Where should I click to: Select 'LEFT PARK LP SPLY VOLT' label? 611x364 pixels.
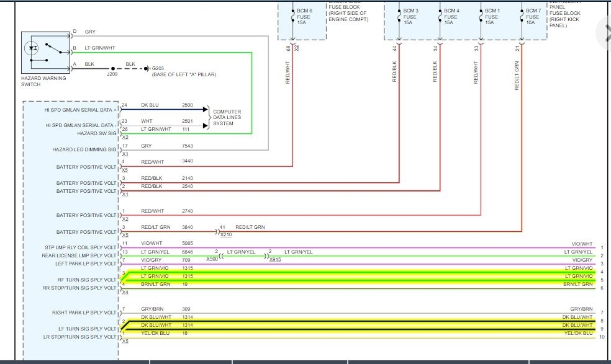86,264
